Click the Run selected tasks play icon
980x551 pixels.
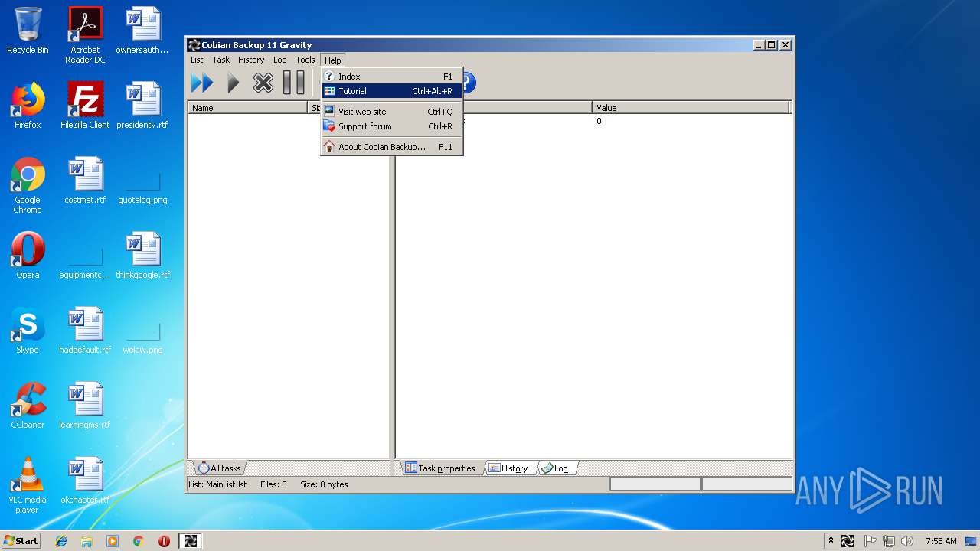coord(234,82)
